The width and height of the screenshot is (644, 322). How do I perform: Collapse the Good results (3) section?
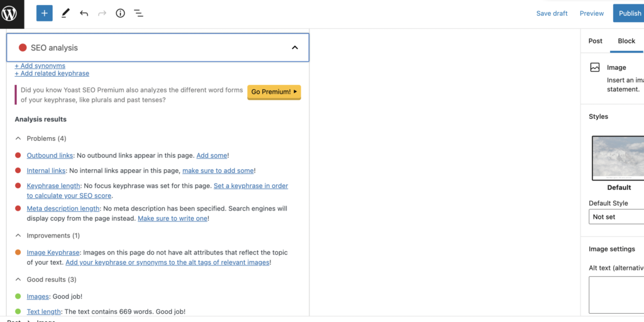[x=18, y=280]
